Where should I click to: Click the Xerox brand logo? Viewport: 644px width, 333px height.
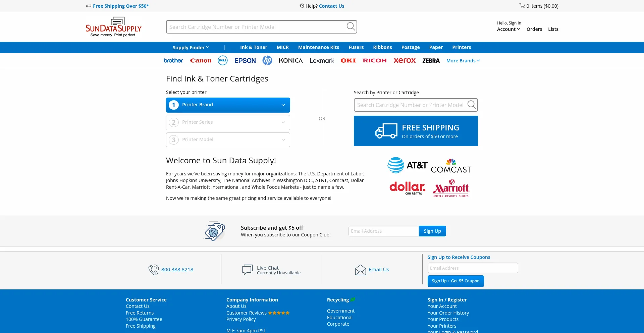click(405, 60)
